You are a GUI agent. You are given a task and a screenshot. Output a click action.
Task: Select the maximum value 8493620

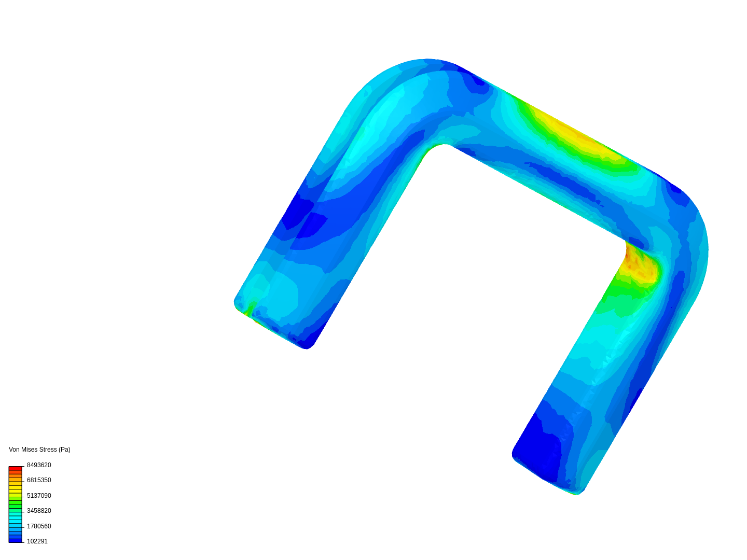point(39,465)
